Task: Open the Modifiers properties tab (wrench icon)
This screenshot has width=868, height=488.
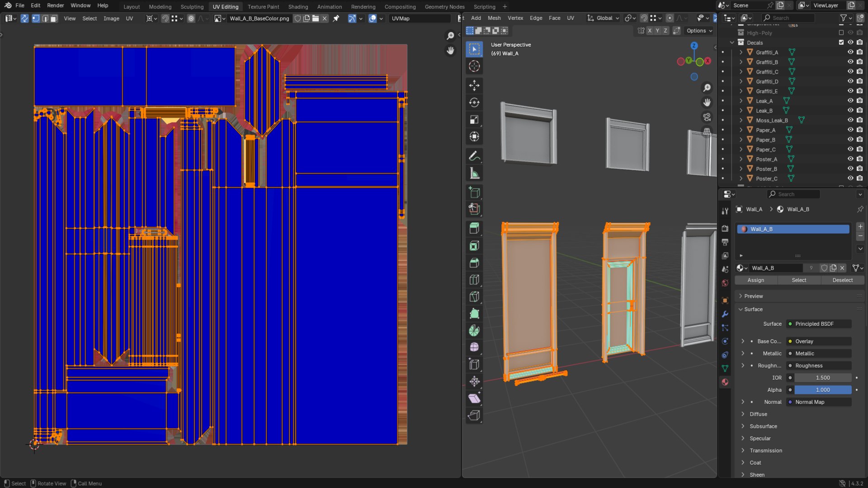Action: (x=725, y=314)
